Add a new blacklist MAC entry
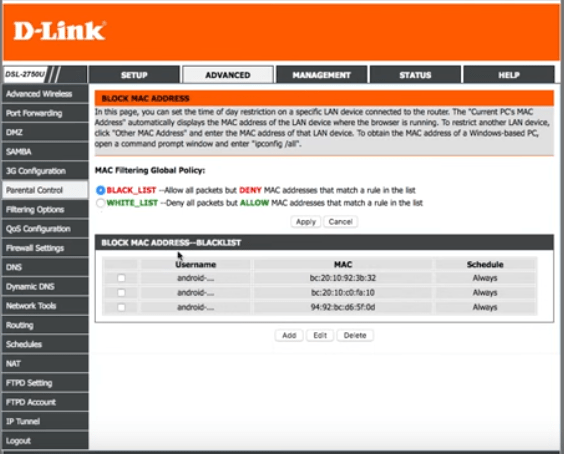 [289, 335]
